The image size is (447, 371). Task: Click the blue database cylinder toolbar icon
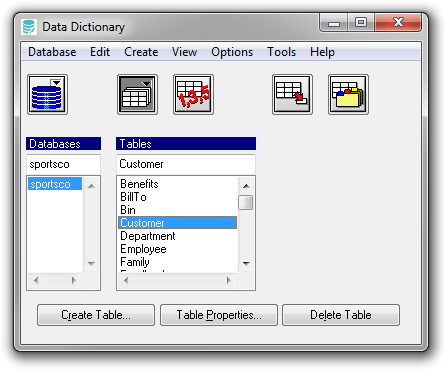pos(47,95)
